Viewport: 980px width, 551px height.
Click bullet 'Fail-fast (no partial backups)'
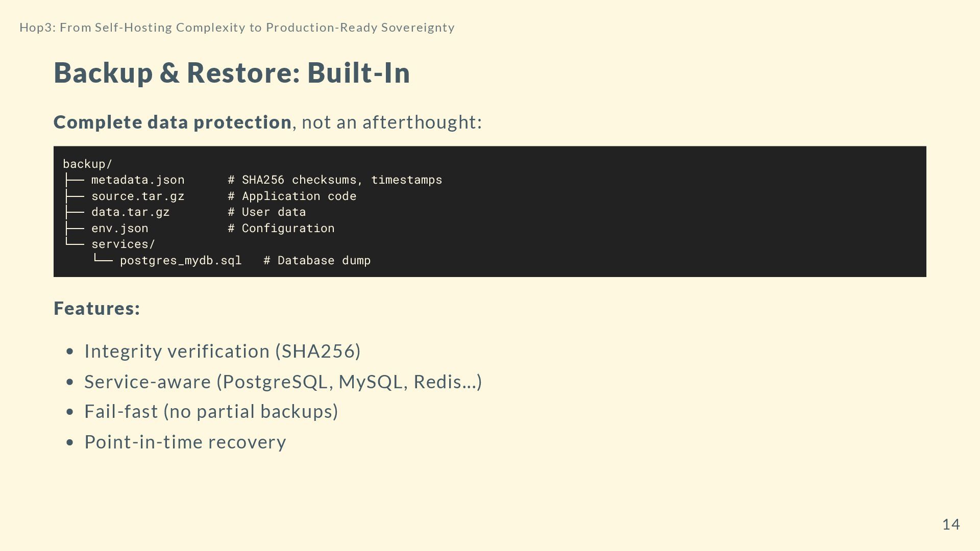[211, 412]
